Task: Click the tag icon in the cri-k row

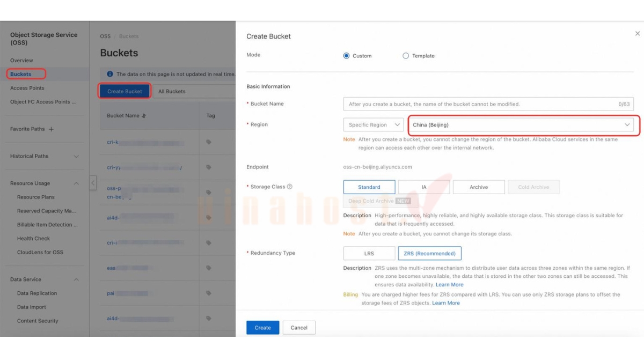Action: (x=209, y=143)
